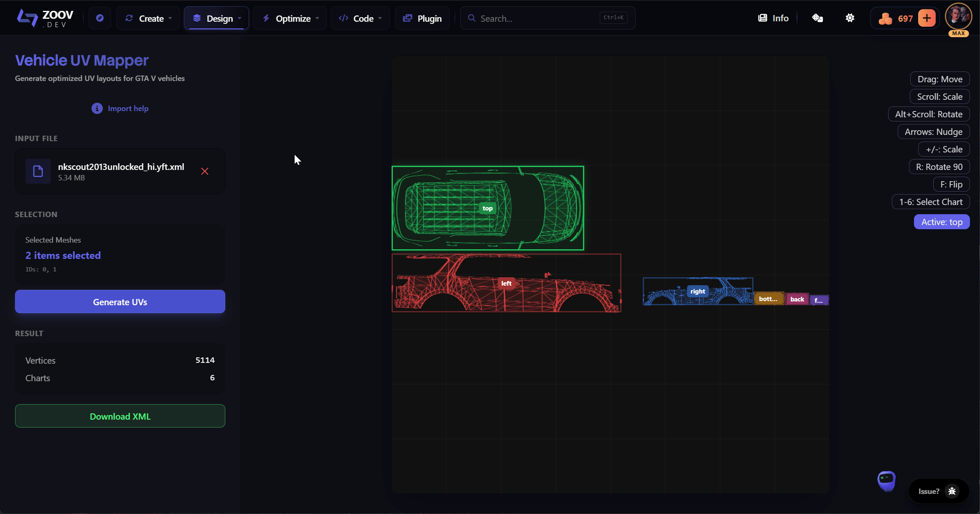Remove the uploaded XML file via red X
Screen dimensions: 980x514
205,171
